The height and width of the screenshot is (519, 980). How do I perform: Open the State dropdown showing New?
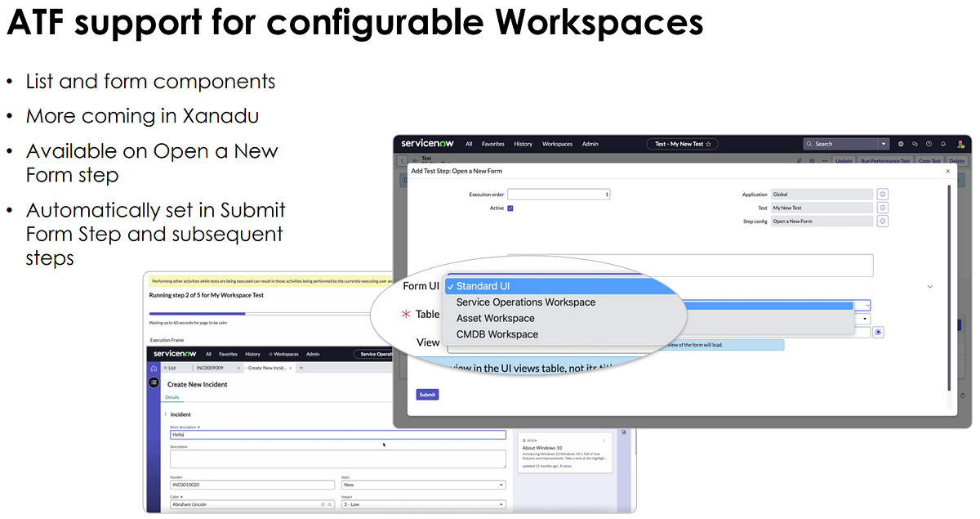[x=501, y=484]
